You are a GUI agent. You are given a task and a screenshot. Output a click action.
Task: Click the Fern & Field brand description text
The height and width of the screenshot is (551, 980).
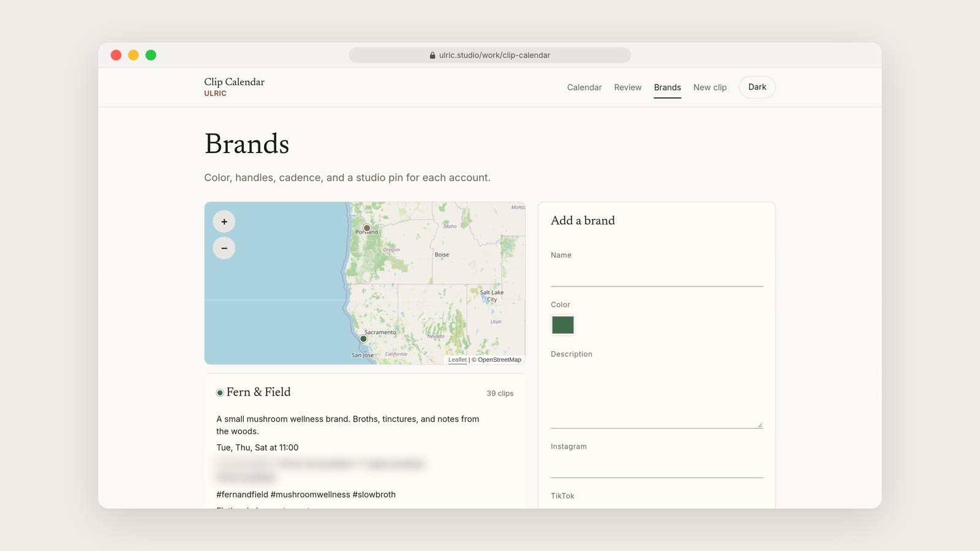click(347, 425)
